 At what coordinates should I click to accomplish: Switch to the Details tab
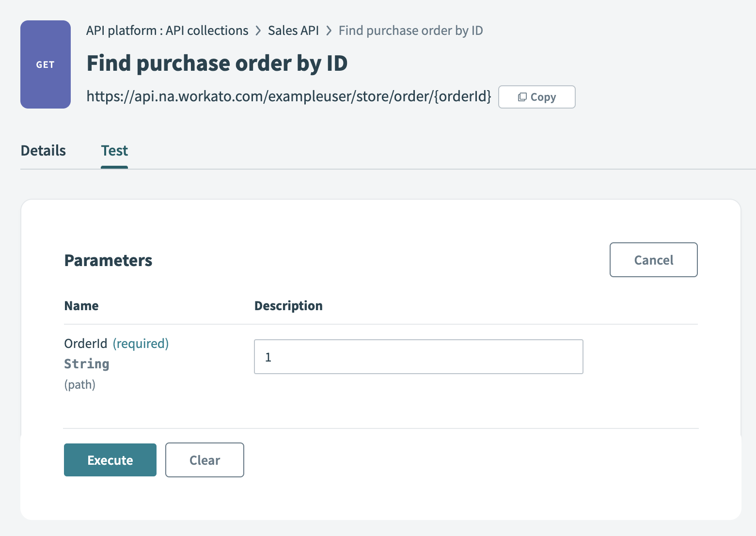point(43,151)
